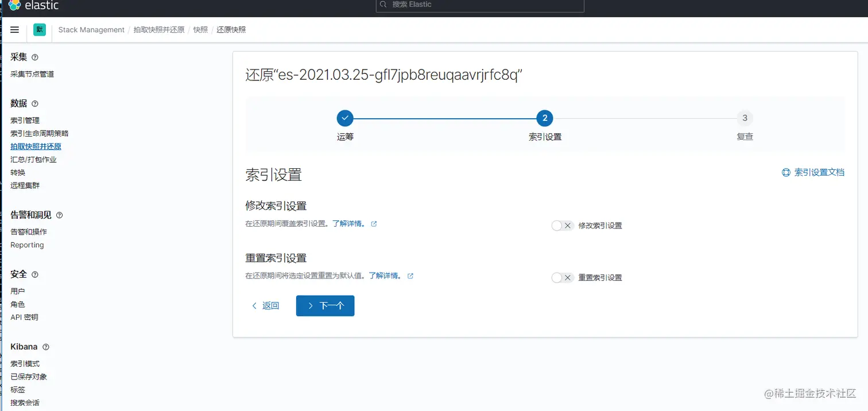
Task: Open 已保存对象 in sidebar
Action: pyautogui.click(x=29, y=377)
